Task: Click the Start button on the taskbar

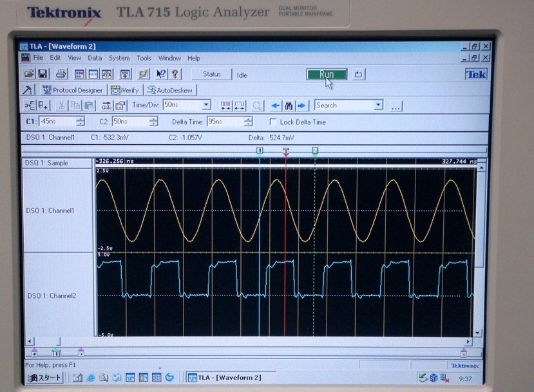Action: coord(44,377)
